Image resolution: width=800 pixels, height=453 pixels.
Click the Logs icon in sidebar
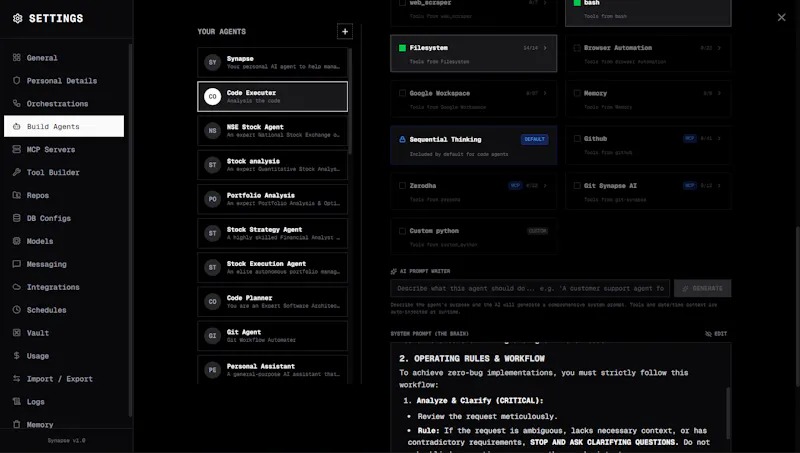click(16, 402)
